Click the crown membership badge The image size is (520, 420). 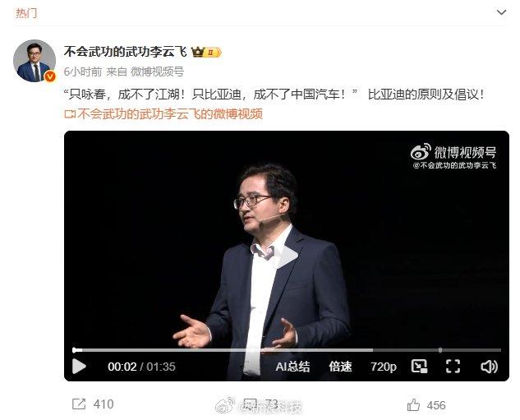click(x=206, y=52)
